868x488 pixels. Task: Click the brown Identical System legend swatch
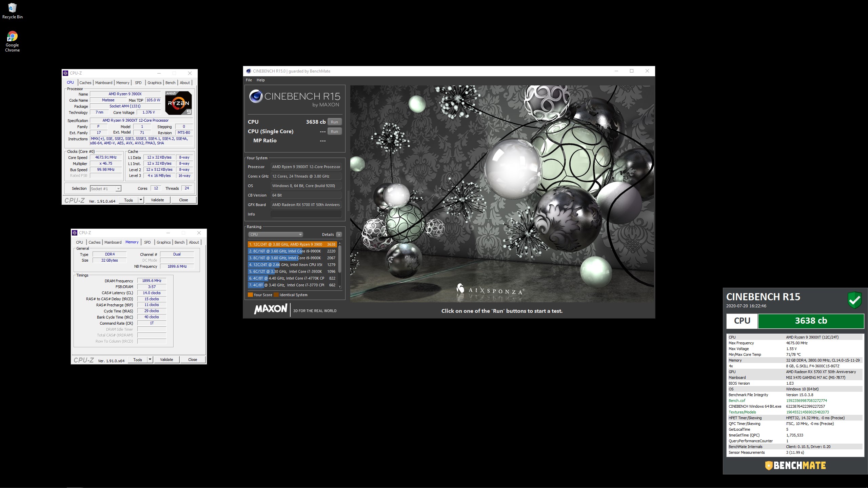point(276,295)
